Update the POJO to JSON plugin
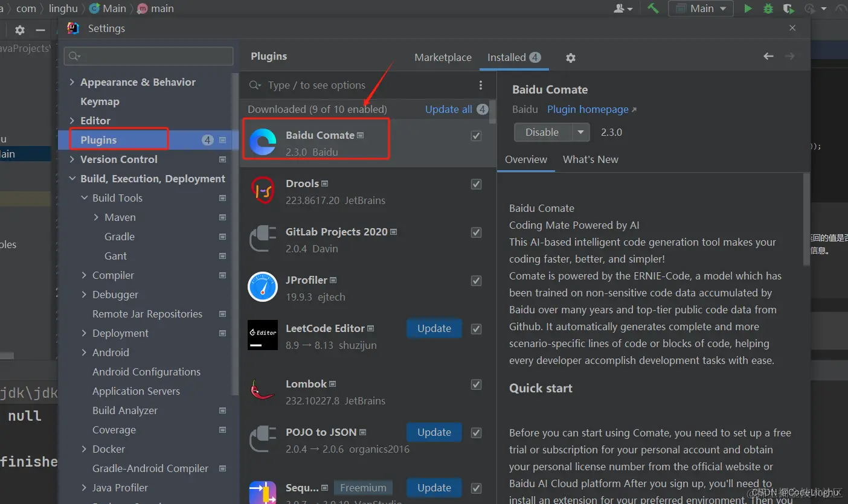The width and height of the screenshot is (848, 504). [434, 432]
